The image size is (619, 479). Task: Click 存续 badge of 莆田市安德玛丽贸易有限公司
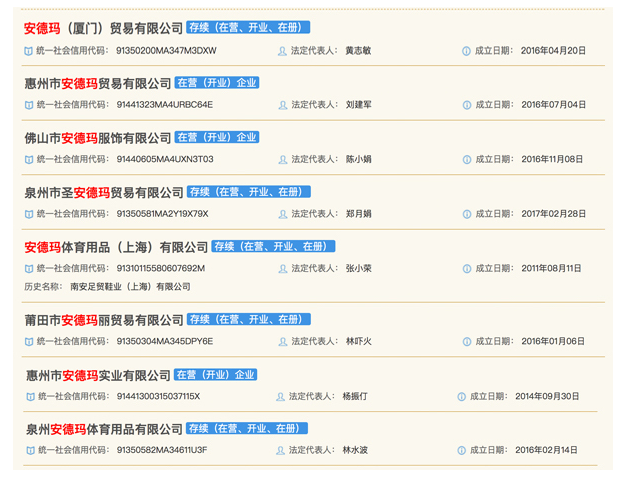tap(249, 319)
